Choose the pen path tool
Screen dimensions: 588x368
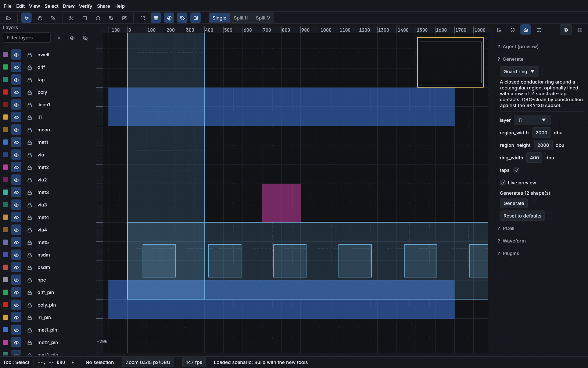[x=111, y=18]
